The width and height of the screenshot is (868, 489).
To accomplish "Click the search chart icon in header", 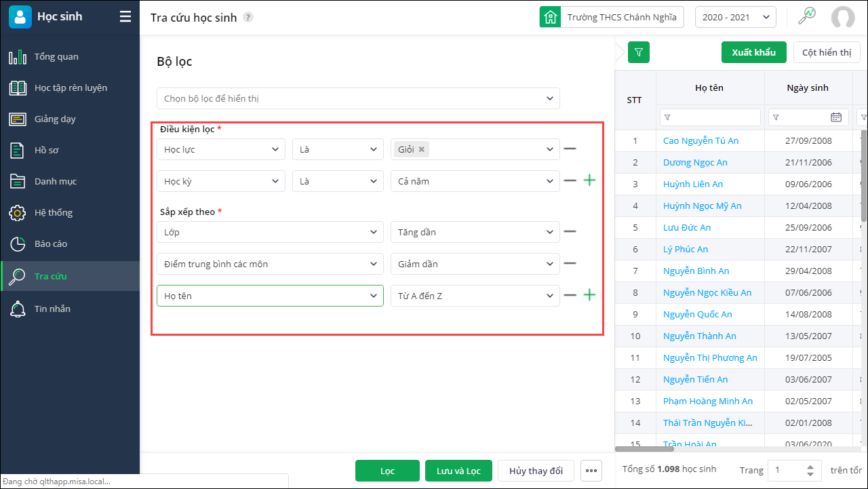I will (x=807, y=17).
